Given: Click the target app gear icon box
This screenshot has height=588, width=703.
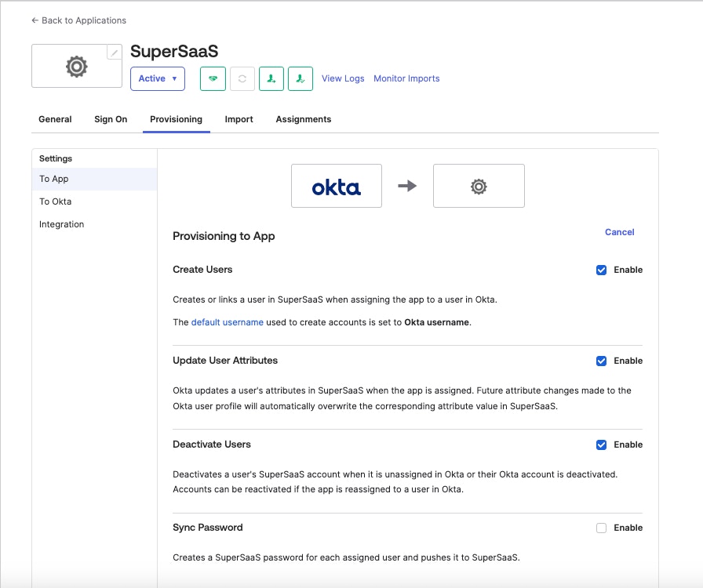Looking at the screenshot, I should pos(479,186).
